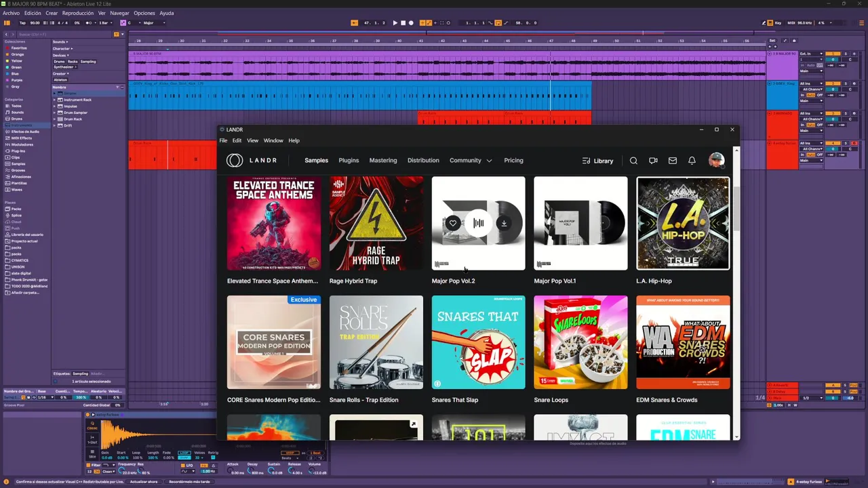Expand the Drift browser item
Viewport: 868px width, 488px height.
tap(55, 125)
